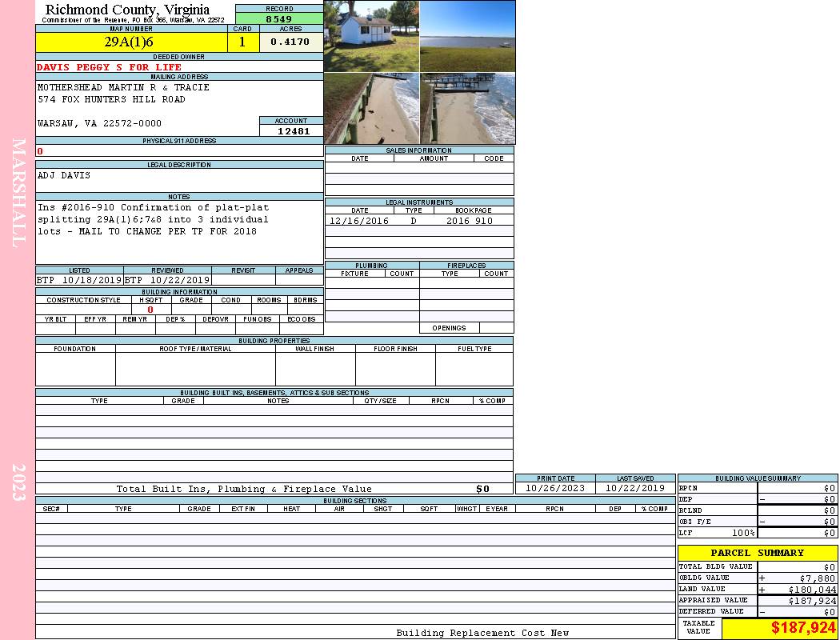This screenshot has height=640, width=840.
Task: Click the Book/Page entry 2016 910
Action: pyautogui.click(x=469, y=221)
